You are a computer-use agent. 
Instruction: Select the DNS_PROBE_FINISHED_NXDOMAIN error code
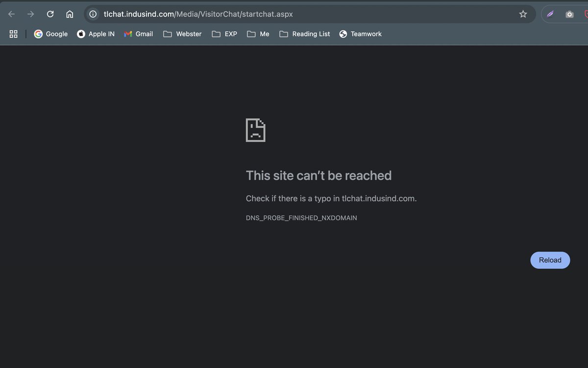301,218
